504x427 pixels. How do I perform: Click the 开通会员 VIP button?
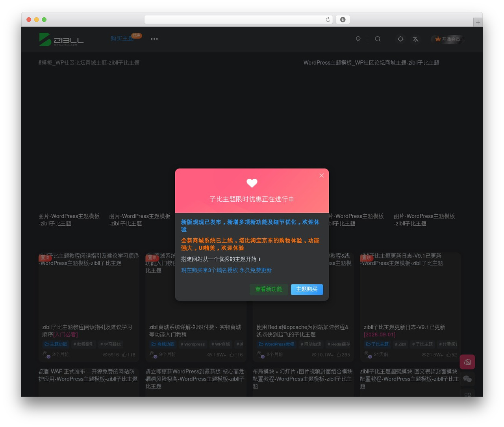tap(448, 39)
